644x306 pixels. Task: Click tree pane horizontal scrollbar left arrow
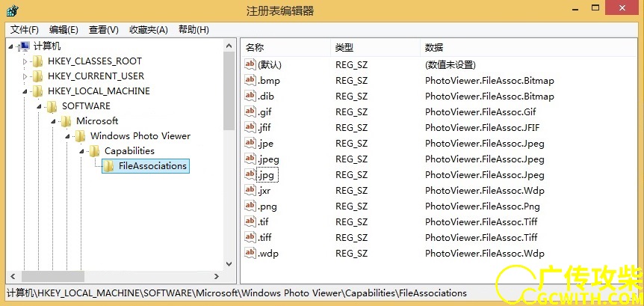point(13,276)
